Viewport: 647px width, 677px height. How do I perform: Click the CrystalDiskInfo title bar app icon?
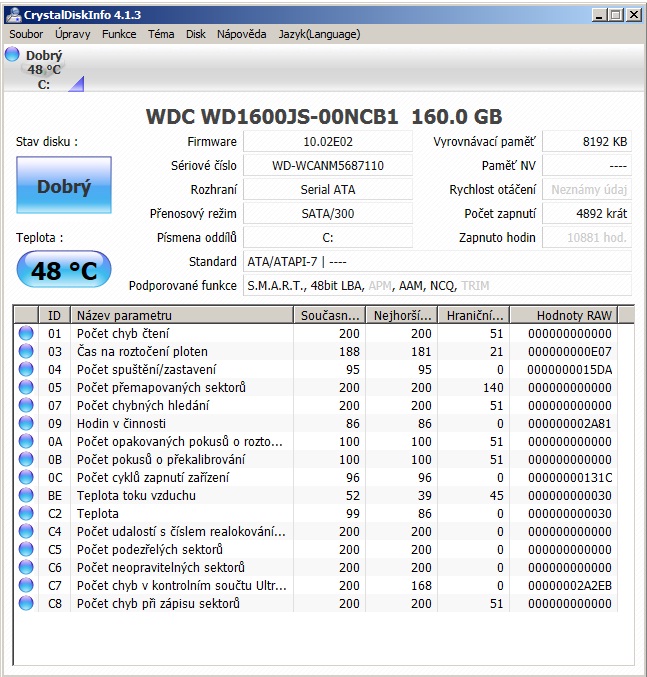click(x=13, y=15)
